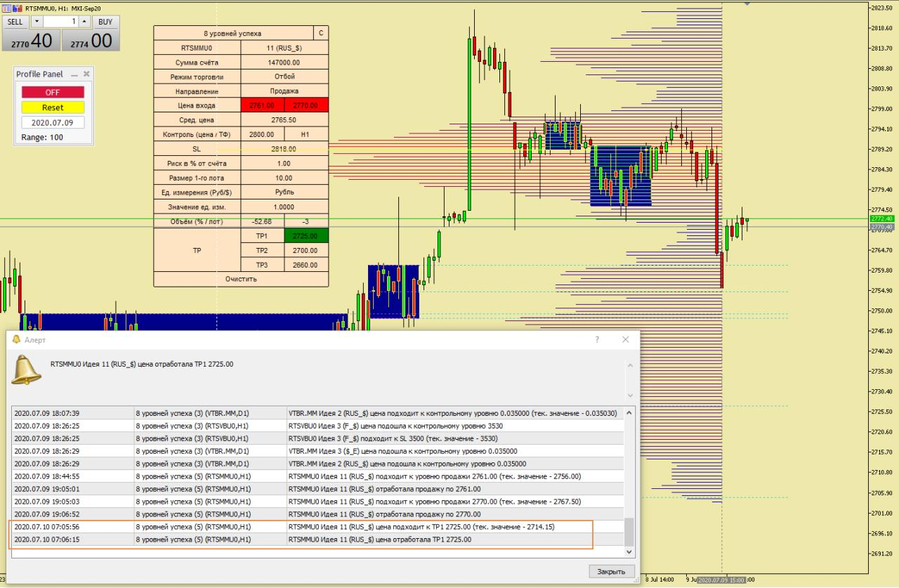The image size is (899, 588).
Task: Click the alert log scrollbar thumb
Action: click(629, 533)
